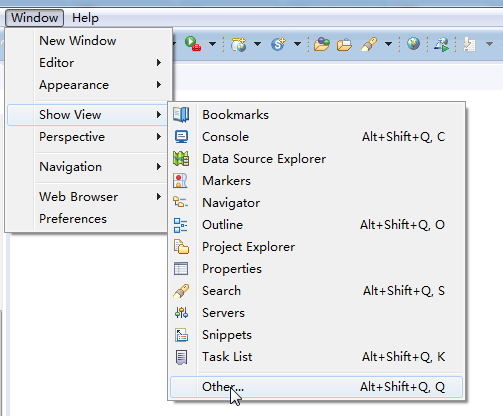Click the Outline label text
The height and width of the screenshot is (416, 503).
click(223, 225)
